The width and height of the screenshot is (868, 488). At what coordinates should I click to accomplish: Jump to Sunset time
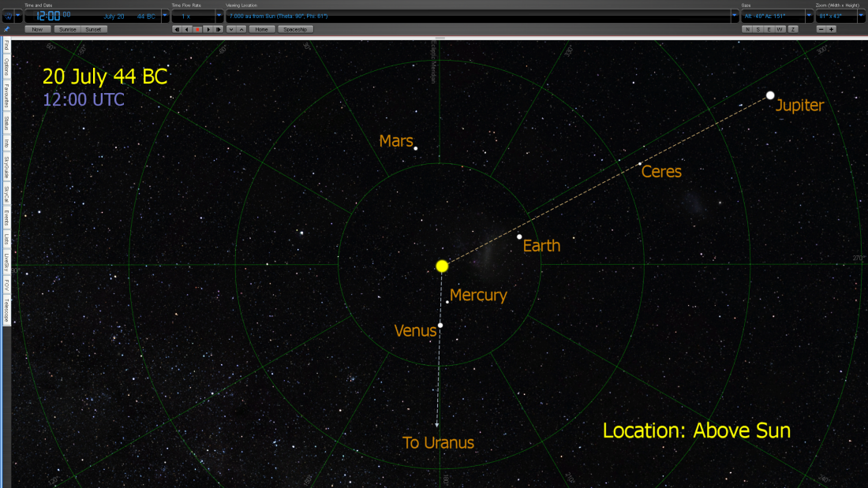coord(94,29)
